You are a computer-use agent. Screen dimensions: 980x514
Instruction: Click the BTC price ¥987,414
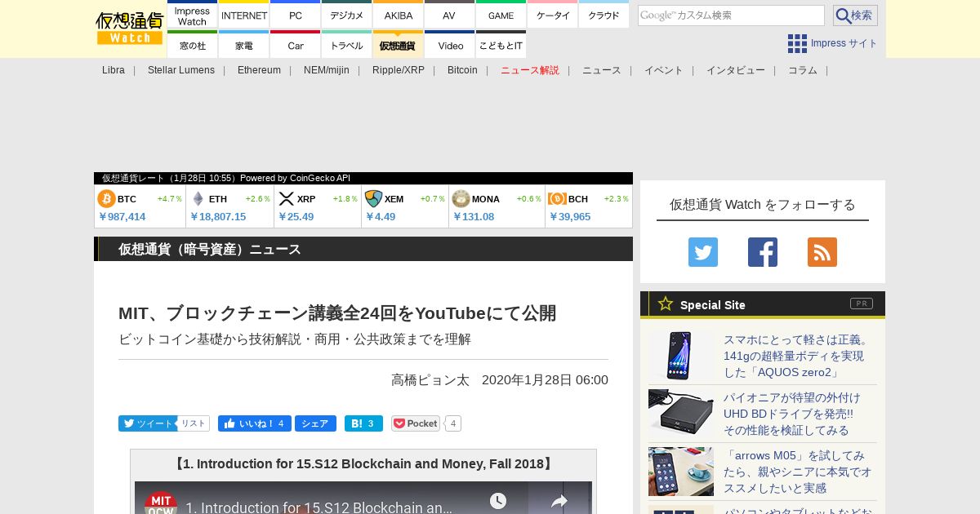tap(122, 217)
